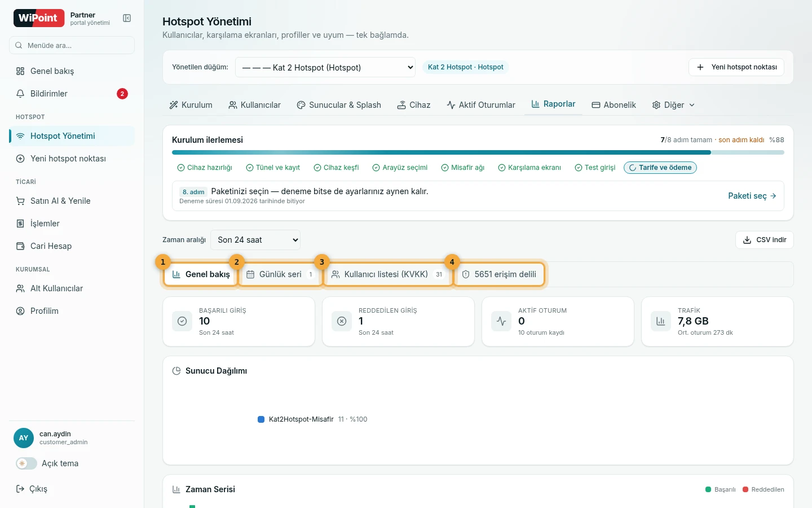Screen dimensions: 812x508
Task: Click the Trafik bar chart icon
Action: coord(661,321)
